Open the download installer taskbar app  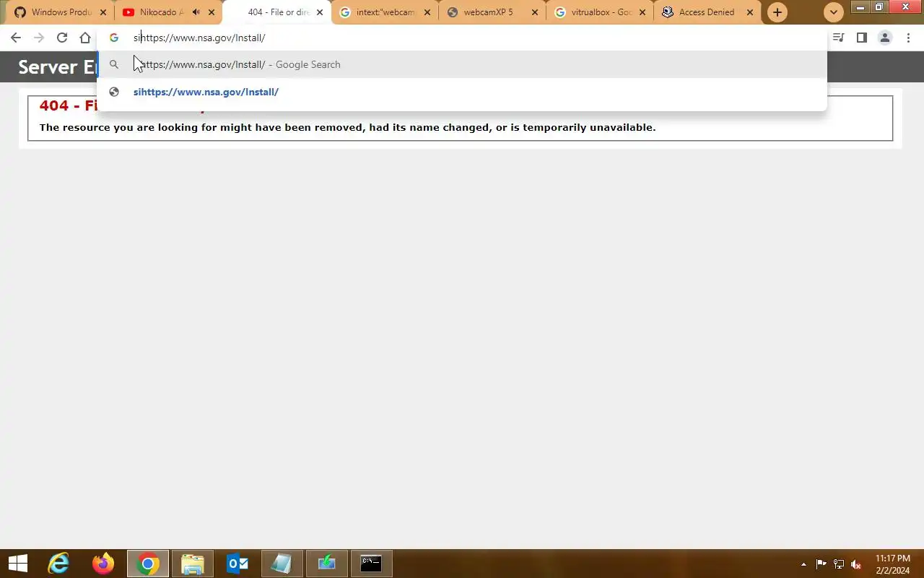coord(326,564)
